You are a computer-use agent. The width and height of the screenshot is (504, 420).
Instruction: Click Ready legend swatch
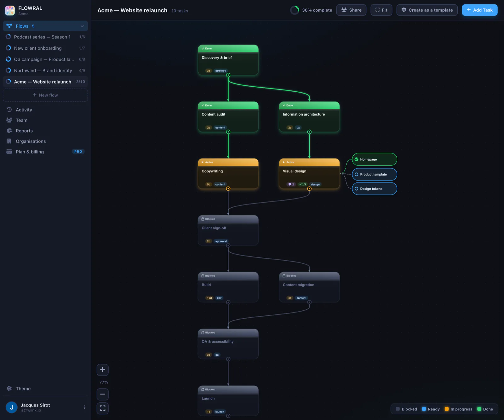click(x=424, y=409)
